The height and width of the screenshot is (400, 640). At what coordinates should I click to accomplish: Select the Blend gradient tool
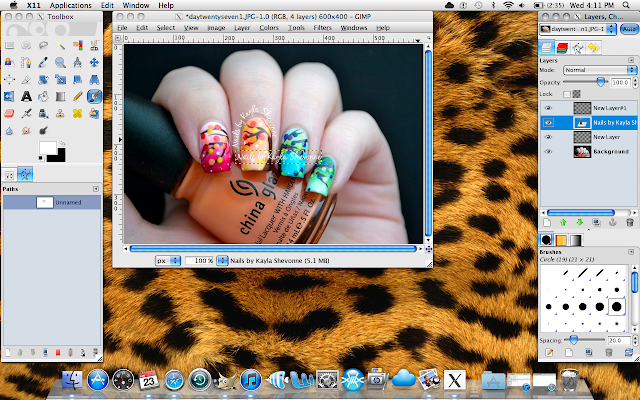coord(60,97)
